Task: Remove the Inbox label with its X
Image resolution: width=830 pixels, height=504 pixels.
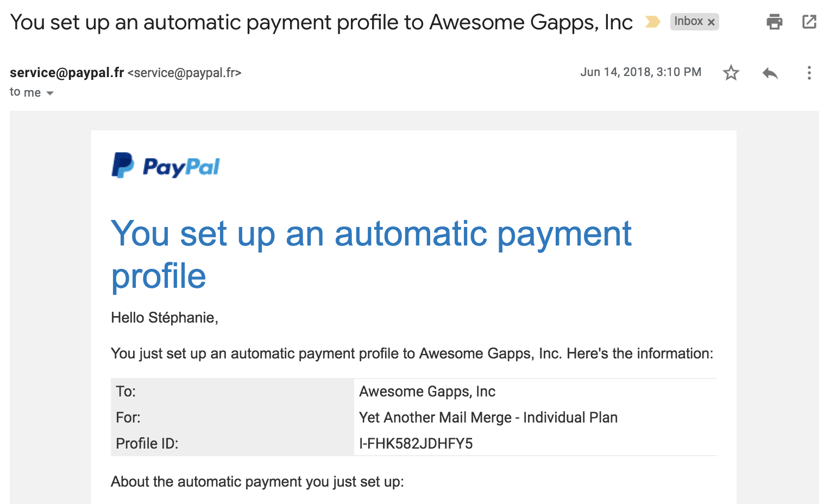Action: [711, 22]
